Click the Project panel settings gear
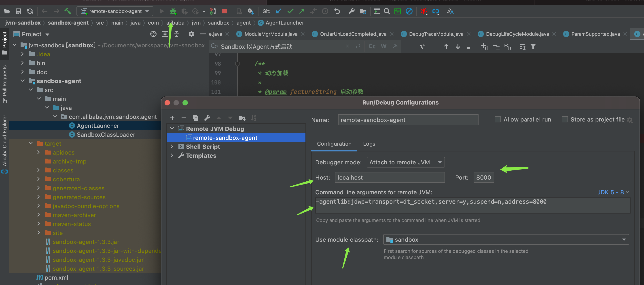This screenshot has height=285, width=644. point(191,34)
